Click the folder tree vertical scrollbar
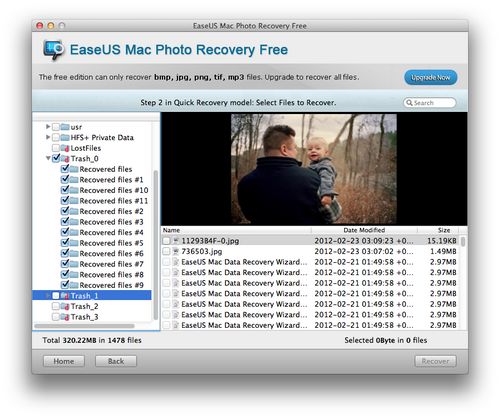This screenshot has height=418, width=500. (x=155, y=245)
